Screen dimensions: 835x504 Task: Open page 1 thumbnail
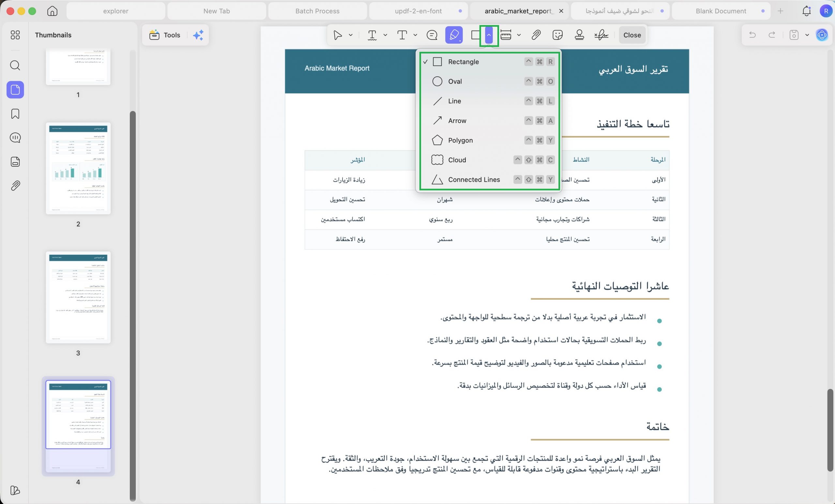tap(78, 67)
